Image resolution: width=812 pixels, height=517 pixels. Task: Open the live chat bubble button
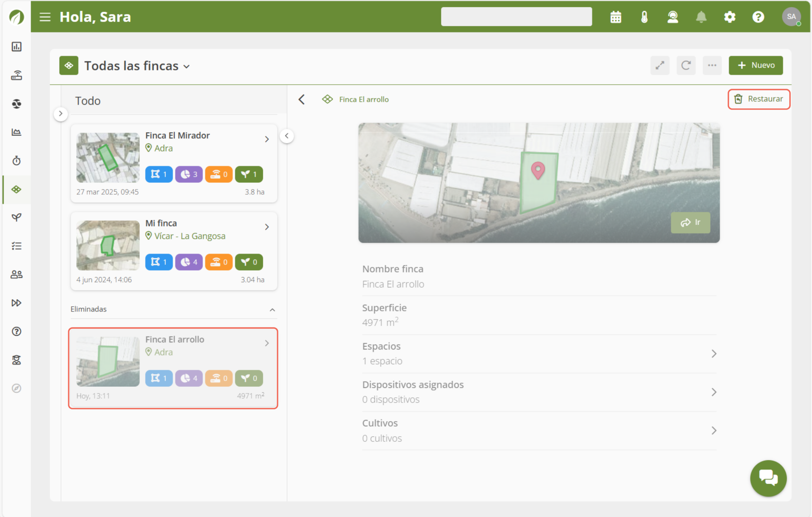[x=768, y=478]
